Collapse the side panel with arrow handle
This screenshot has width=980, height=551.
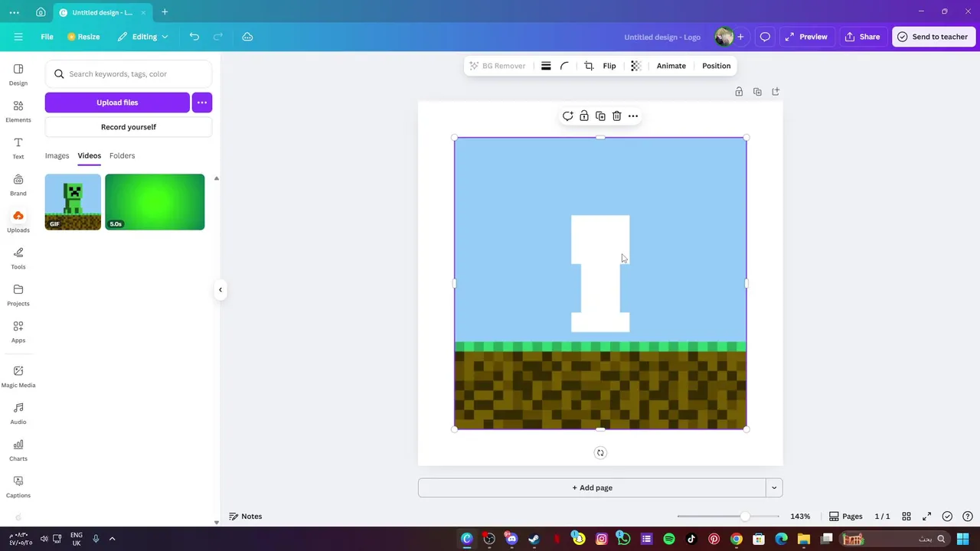(220, 290)
